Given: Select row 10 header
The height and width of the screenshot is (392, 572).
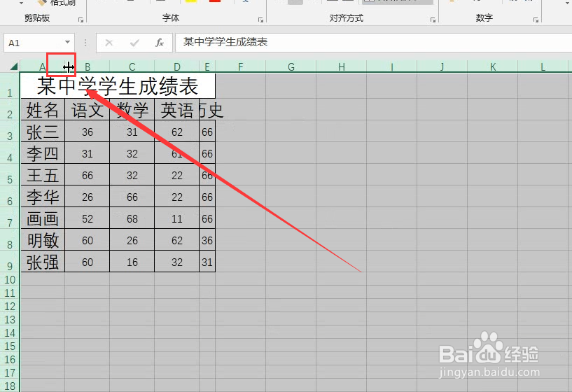Looking at the screenshot, I should (10, 280).
